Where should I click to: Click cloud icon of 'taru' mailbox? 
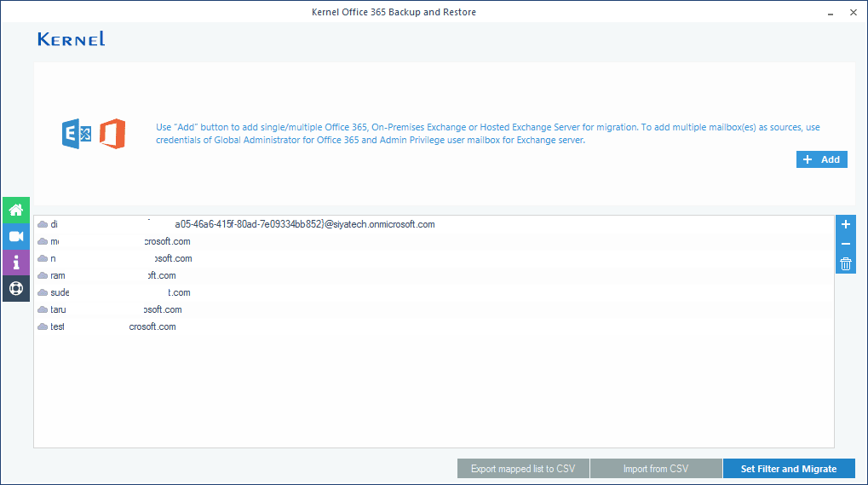click(x=43, y=310)
